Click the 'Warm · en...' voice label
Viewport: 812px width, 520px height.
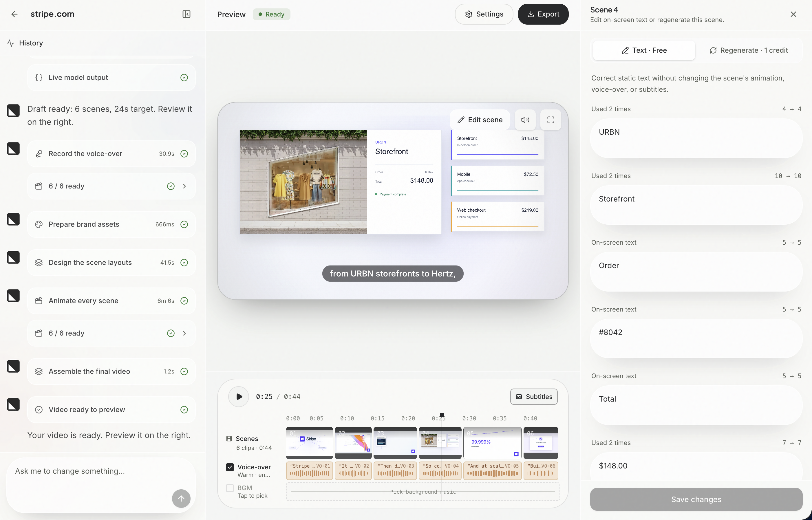point(254,475)
